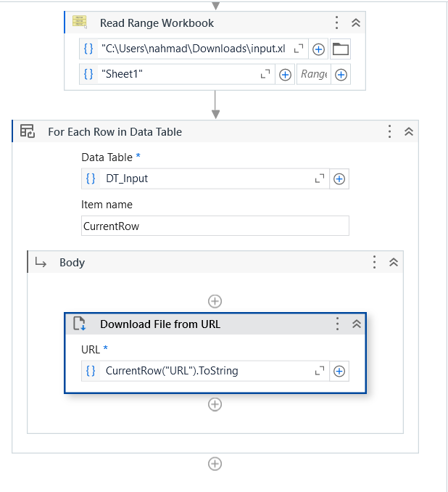Collapse the Read Range Workbook activity

[x=356, y=23]
